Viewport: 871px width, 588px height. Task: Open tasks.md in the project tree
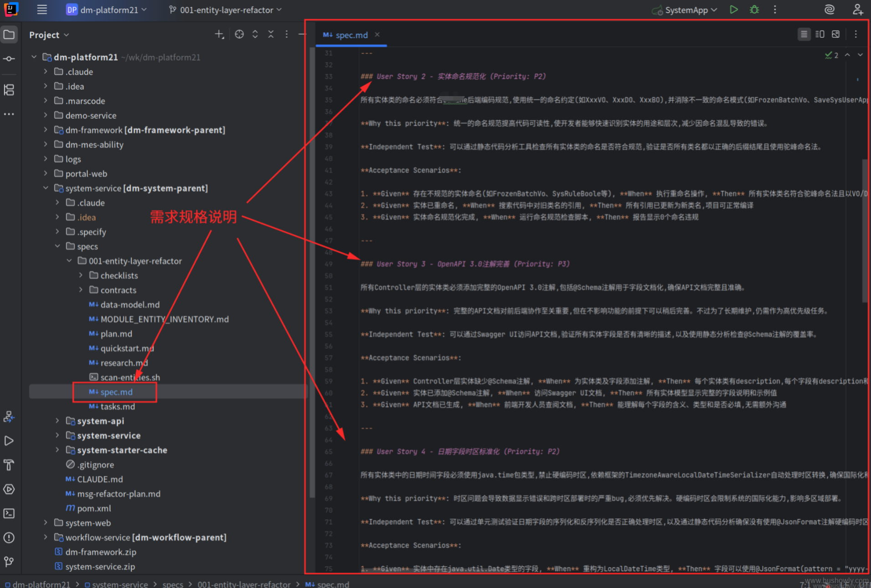click(117, 406)
